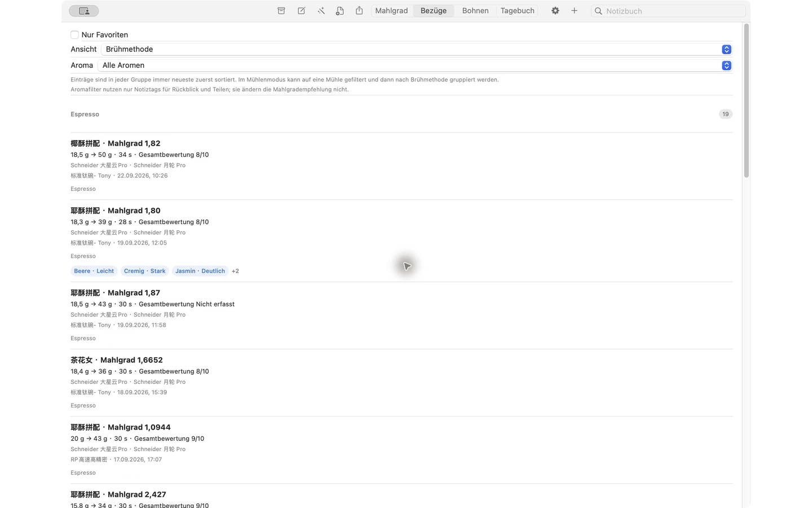
Task: Open the entry with Mahlgrad 2,427
Action: [401, 496]
